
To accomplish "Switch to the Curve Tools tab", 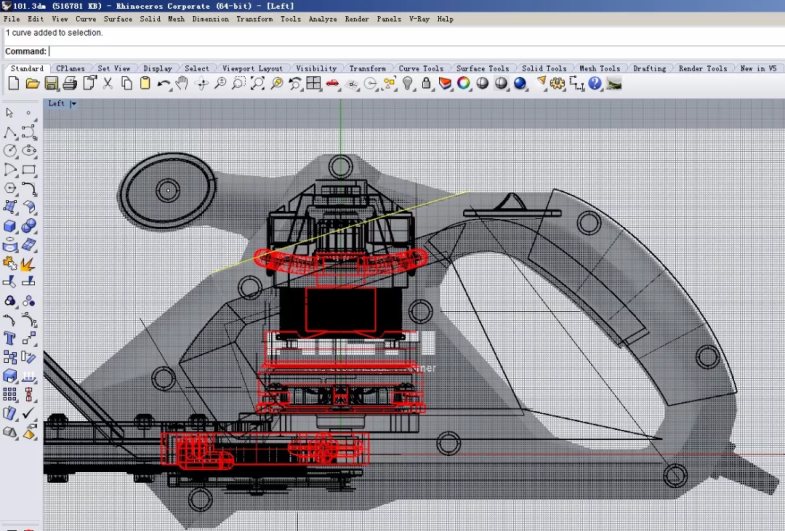I will [420, 69].
